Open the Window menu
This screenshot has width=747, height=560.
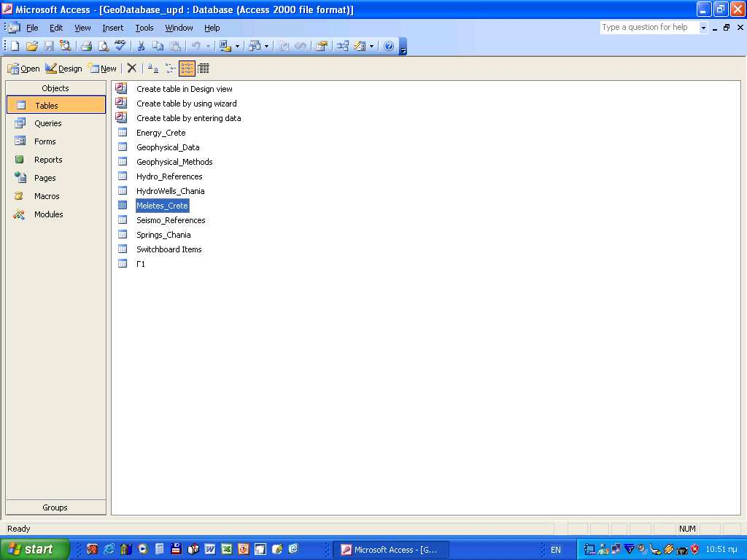coord(179,28)
